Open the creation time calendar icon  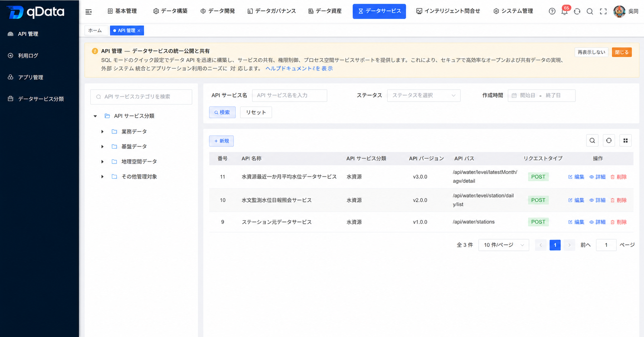(x=514, y=95)
